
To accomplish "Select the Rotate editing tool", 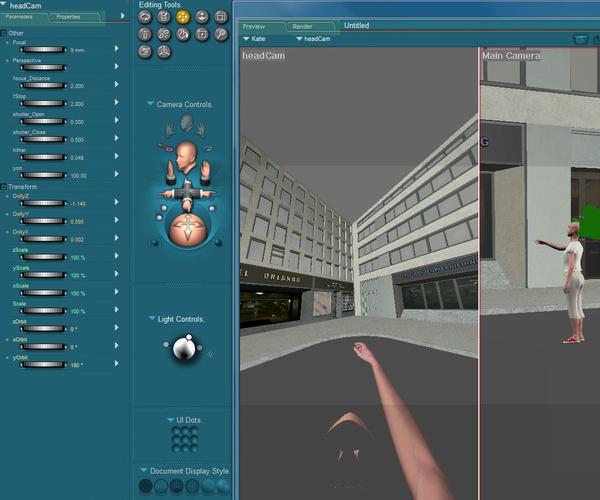I will [145, 17].
